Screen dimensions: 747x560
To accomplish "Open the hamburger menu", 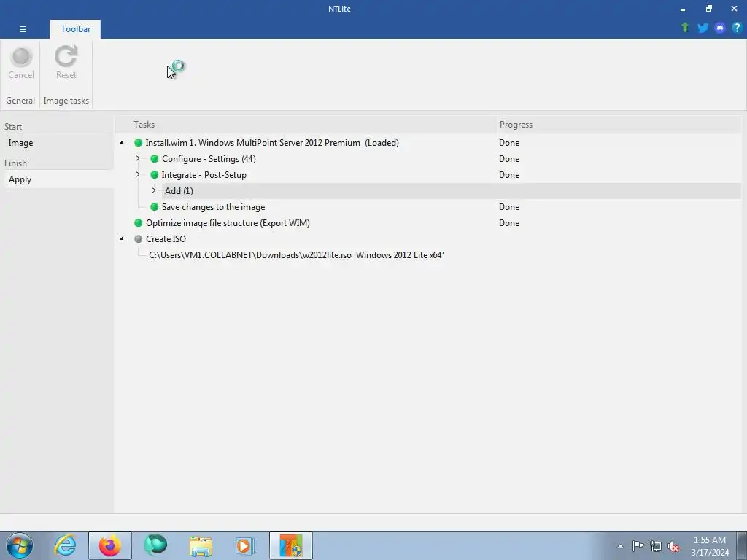I will click(23, 29).
